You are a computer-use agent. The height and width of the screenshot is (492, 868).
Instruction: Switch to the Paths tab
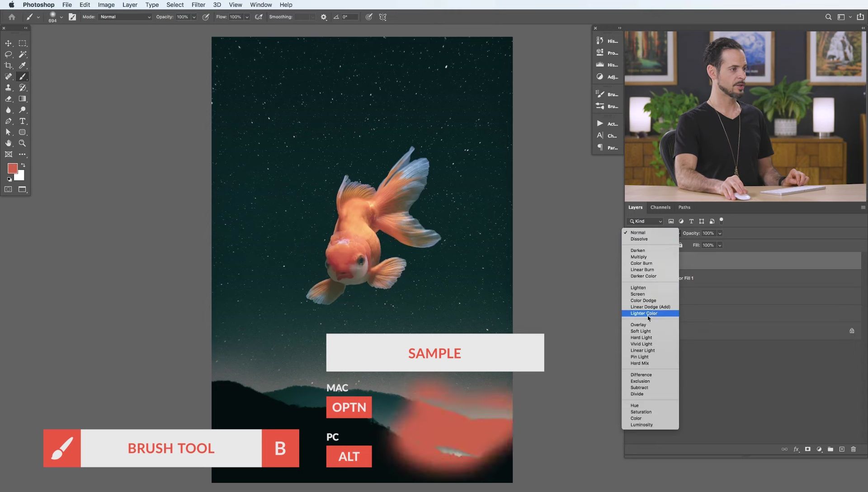click(x=684, y=207)
